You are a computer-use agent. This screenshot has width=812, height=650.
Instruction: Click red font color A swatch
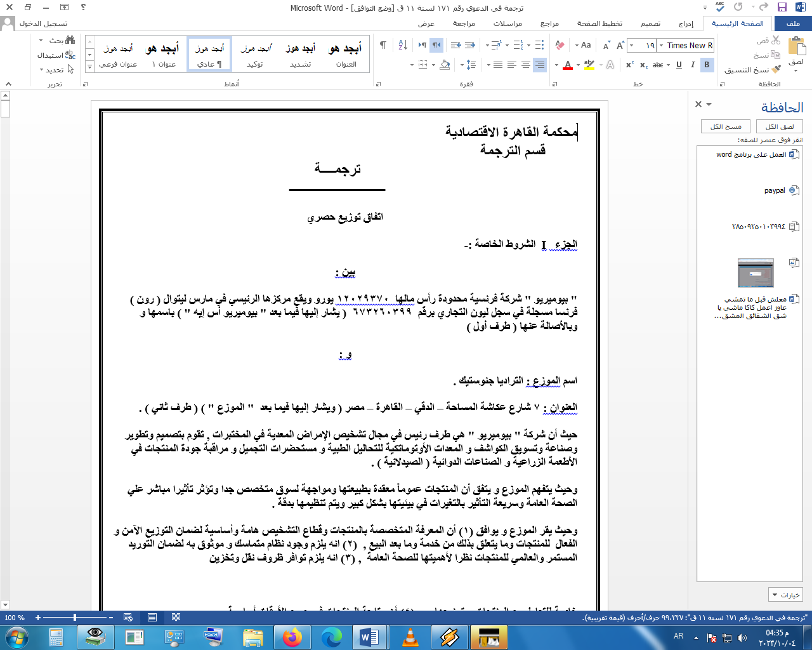[567, 65]
